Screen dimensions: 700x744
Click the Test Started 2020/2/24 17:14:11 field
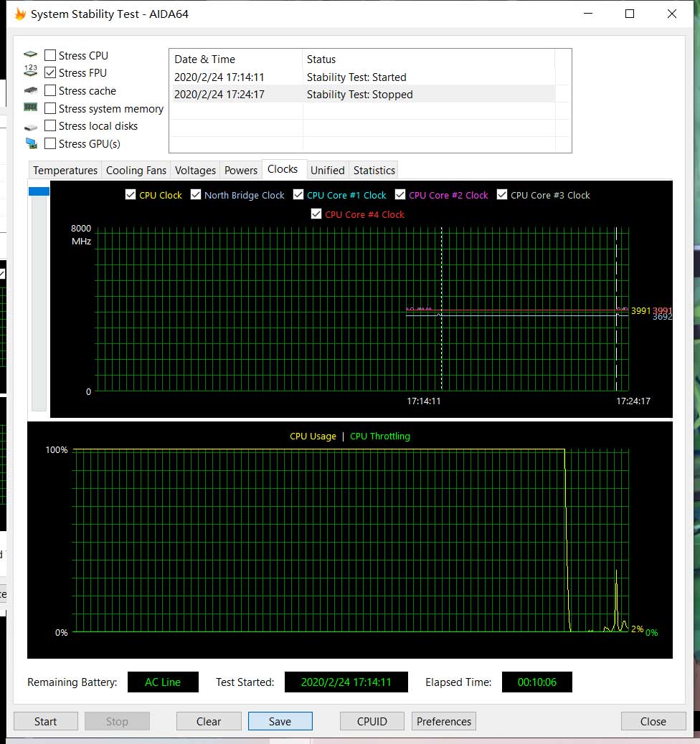pos(346,682)
